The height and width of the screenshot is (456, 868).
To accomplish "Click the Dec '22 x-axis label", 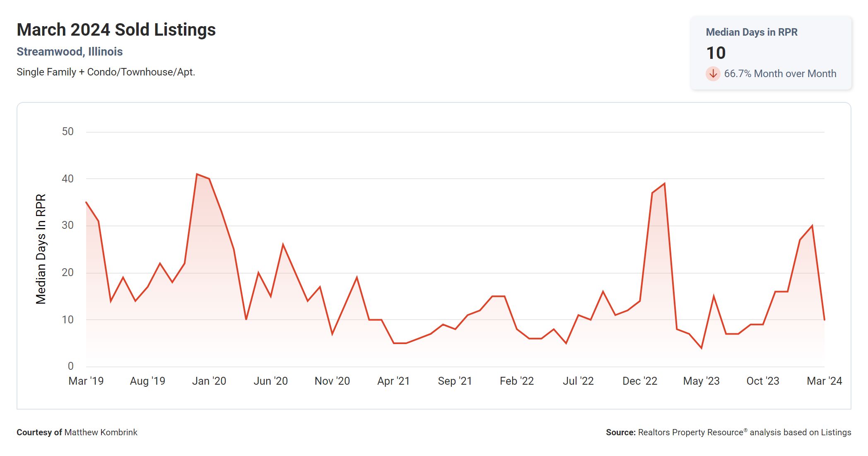I will pyautogui.click(x=639, y=381).
